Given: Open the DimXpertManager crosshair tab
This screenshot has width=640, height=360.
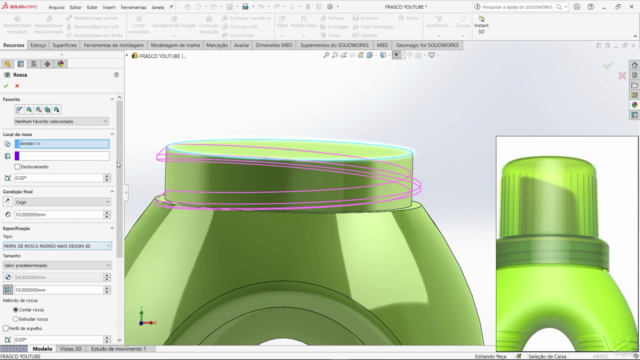Looking at the screenshot, I should click(x=47, y=64).
